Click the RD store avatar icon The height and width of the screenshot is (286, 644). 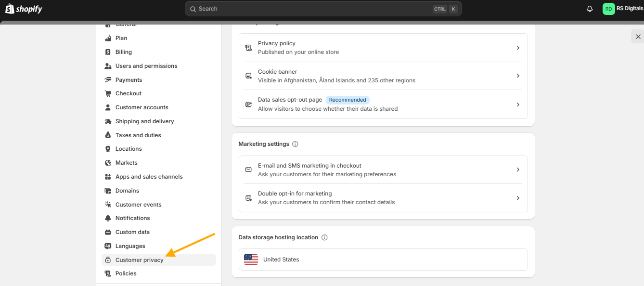609,9
